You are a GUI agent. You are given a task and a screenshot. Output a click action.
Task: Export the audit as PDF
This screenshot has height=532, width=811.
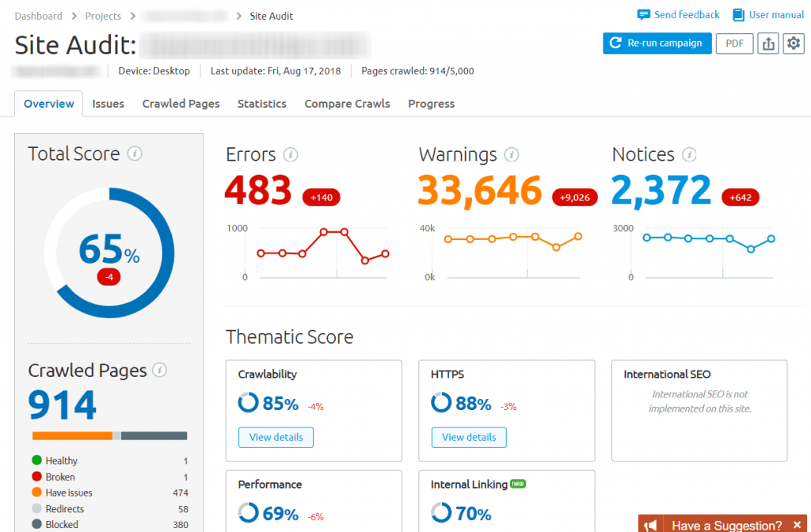(x=734, y=44)
